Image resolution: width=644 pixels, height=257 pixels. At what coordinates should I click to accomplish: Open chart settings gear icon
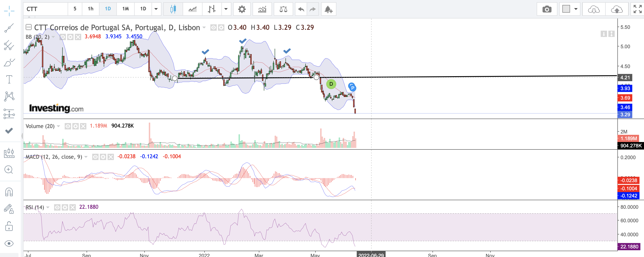pyautogui.click(x=241, y=9)
